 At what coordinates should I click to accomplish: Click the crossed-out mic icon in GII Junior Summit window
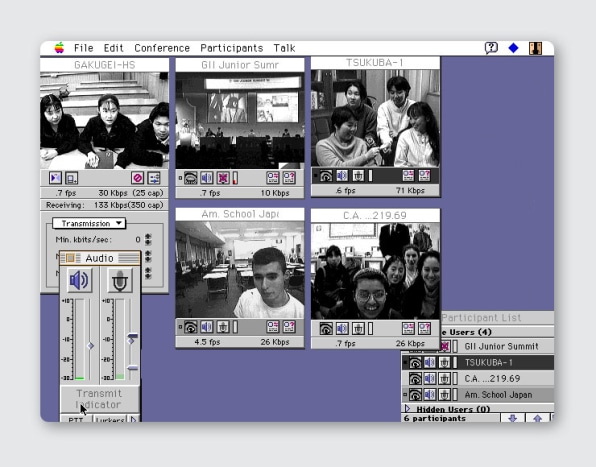coord(223,178)
